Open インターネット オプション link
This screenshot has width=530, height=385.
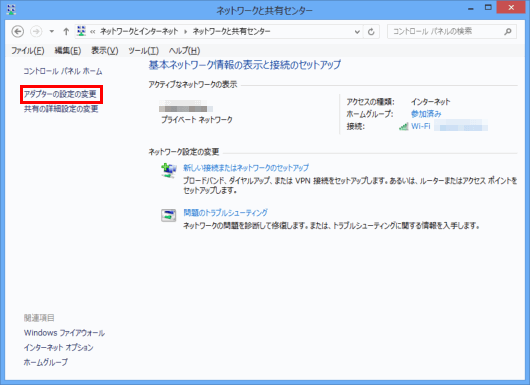click(x=58, y=347)
